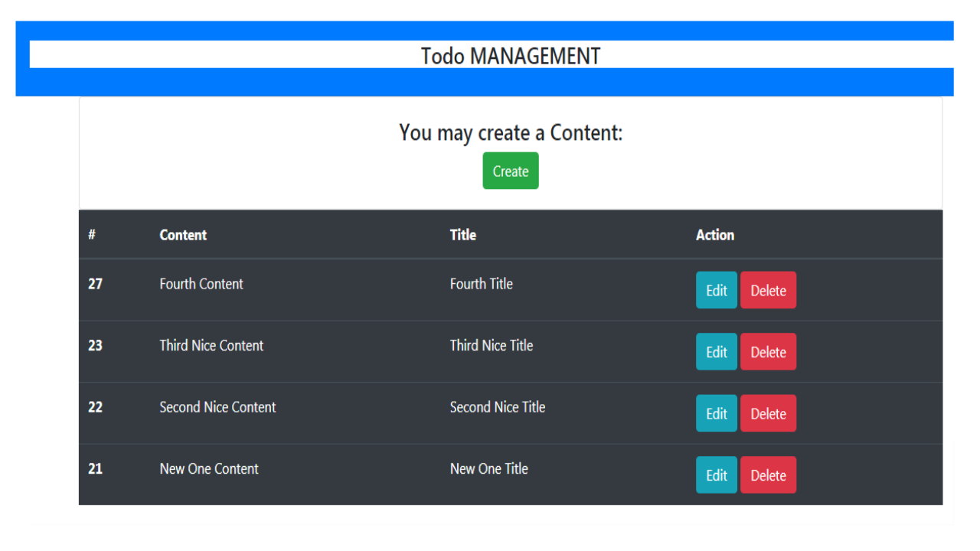Click the Title column header
This screenshot has height=551, width=980.
[x=463, y=235]
